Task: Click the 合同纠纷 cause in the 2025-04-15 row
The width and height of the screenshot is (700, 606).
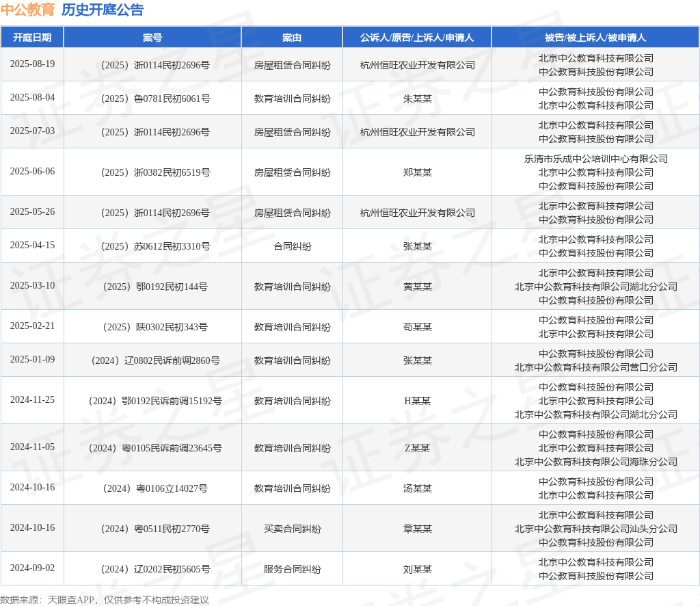Action: click(293, 246)
